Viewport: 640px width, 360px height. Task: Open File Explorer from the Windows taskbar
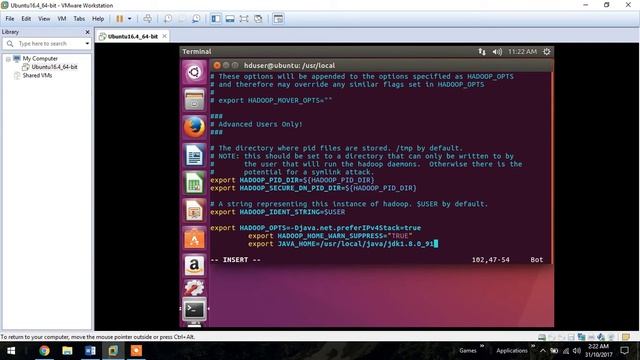coord(67,351)
